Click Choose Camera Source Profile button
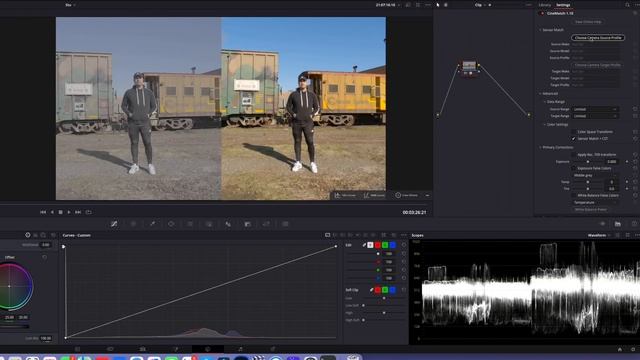 coord(598,38)
